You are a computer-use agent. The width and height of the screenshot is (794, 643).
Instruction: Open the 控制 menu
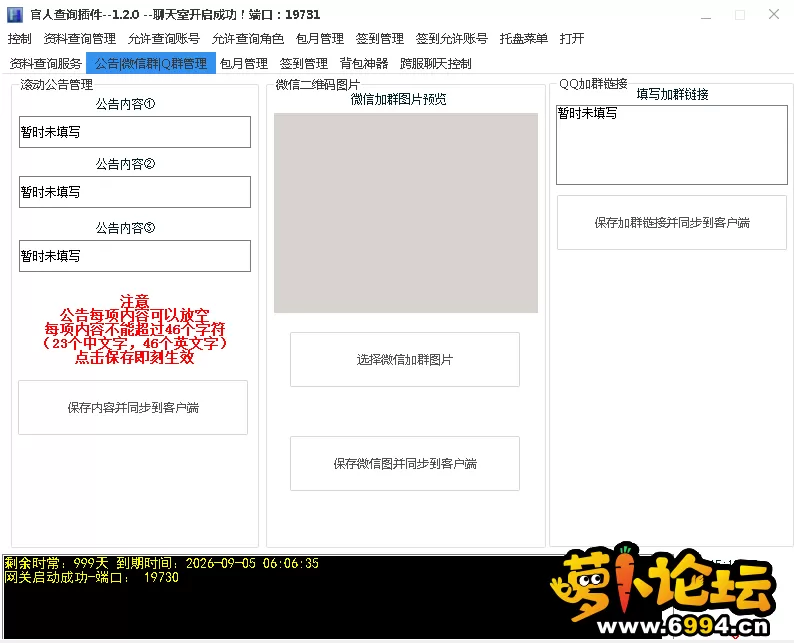coord(19,38)
